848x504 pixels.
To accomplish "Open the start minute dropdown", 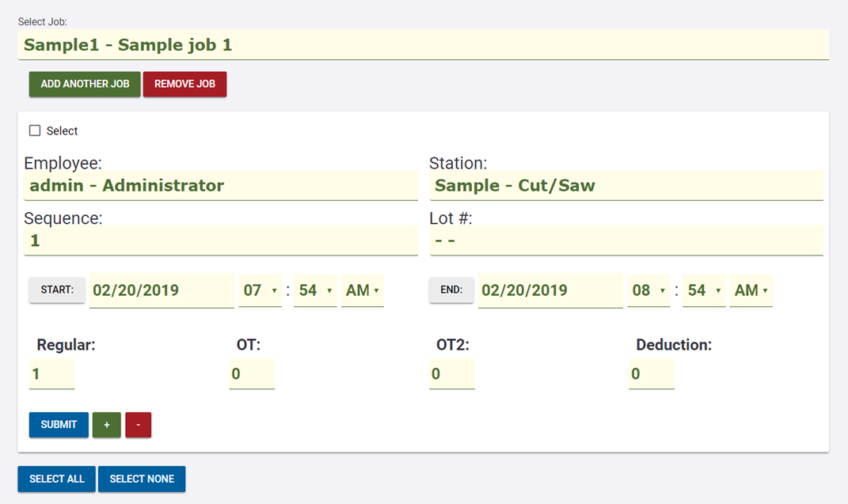I will [x=315, y=290].
